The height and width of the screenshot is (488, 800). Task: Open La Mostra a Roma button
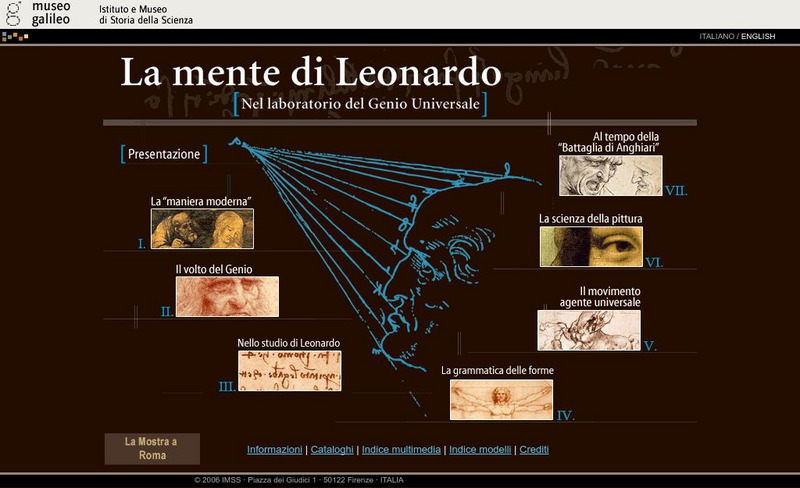click(152, 449)
